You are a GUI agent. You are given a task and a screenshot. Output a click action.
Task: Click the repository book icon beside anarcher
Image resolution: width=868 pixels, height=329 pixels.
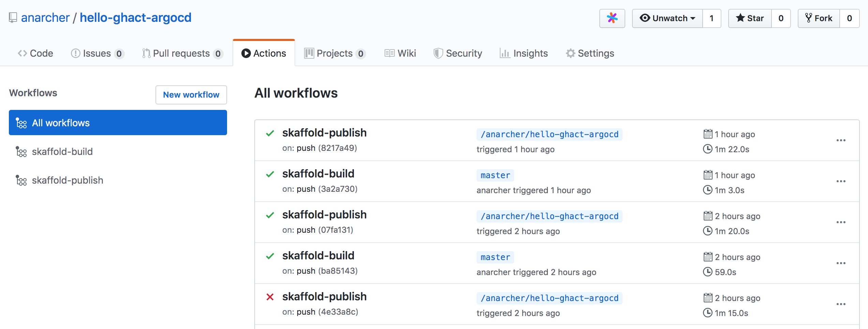(13, 18)
